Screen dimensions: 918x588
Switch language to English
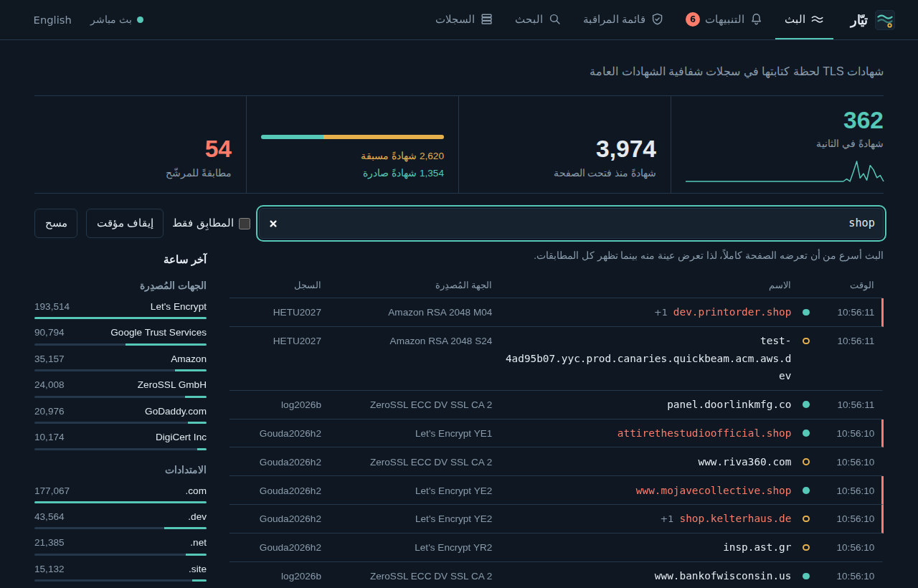52,20
